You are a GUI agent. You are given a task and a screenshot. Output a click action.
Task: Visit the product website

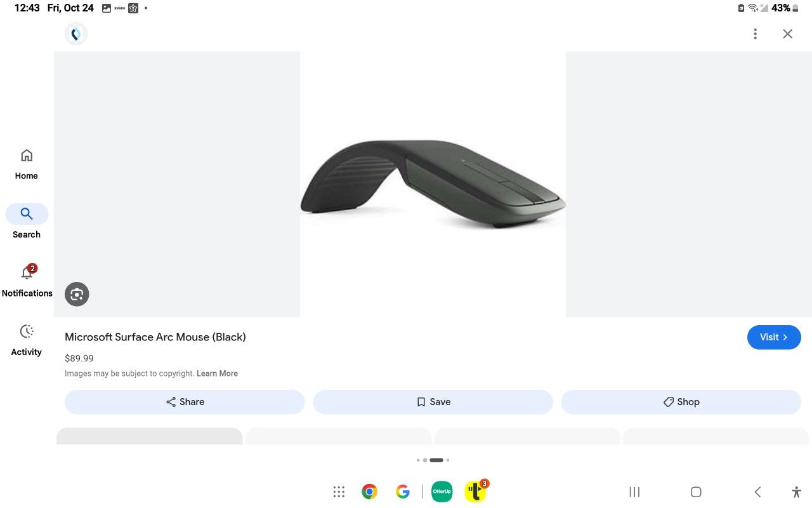[x=774, y=337]
